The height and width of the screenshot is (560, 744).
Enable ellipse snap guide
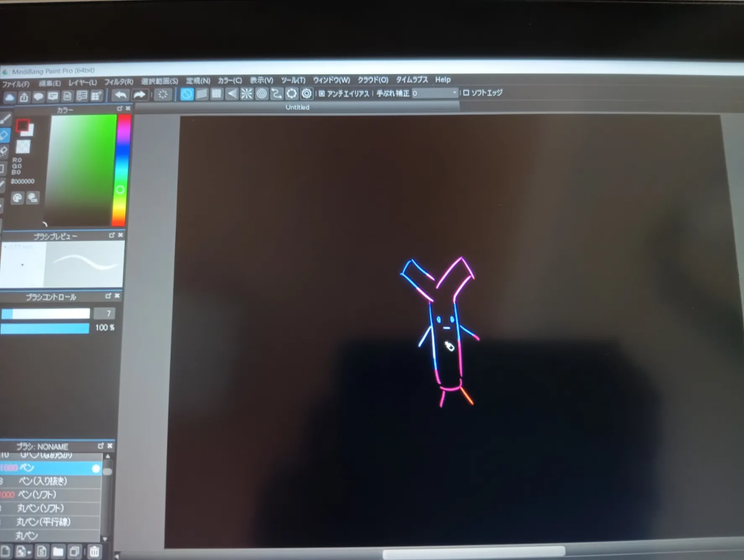(291, 93)
